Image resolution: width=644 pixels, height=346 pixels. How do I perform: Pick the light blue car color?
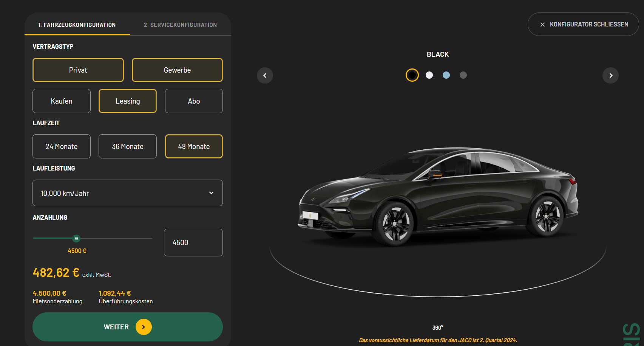point(446,75)
